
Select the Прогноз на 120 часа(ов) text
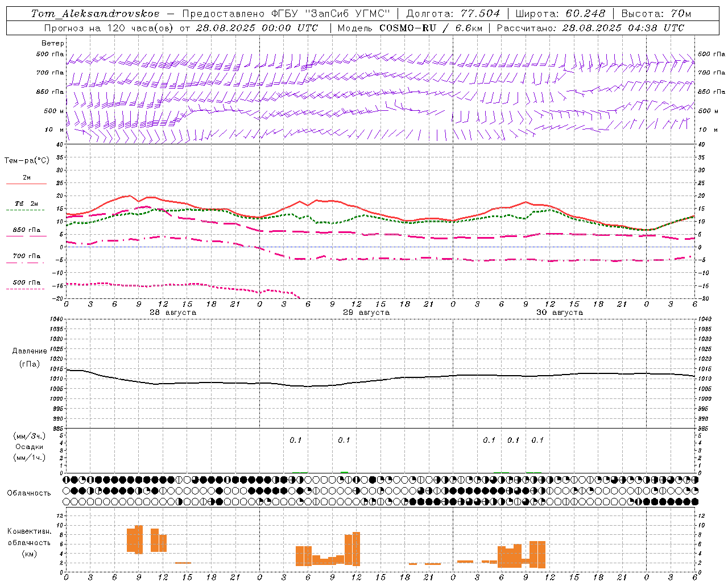pyautogui.click(x=109, y=28)
